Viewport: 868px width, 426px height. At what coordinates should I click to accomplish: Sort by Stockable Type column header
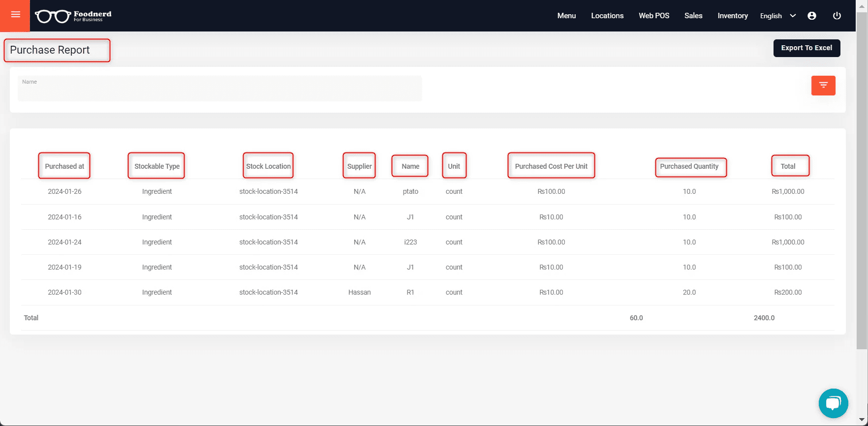157,166
